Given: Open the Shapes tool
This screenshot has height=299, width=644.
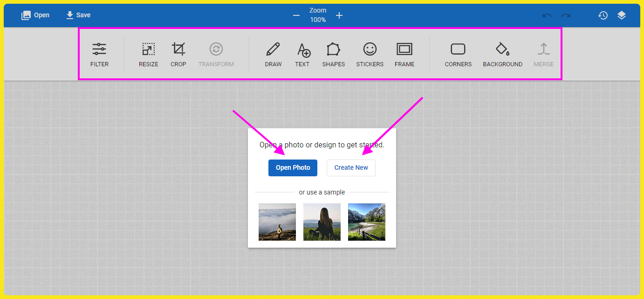Looking at the screenshot, I should pos(333,55).
